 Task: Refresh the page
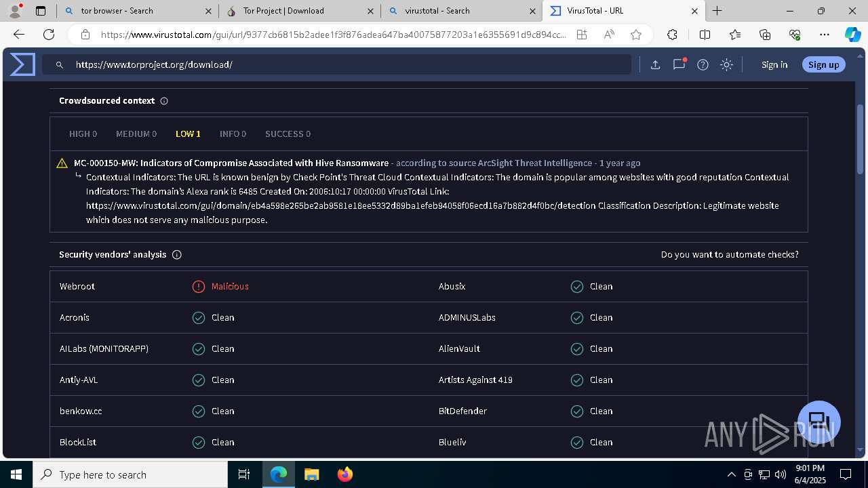pyautogui.click(x=49, y=35)
